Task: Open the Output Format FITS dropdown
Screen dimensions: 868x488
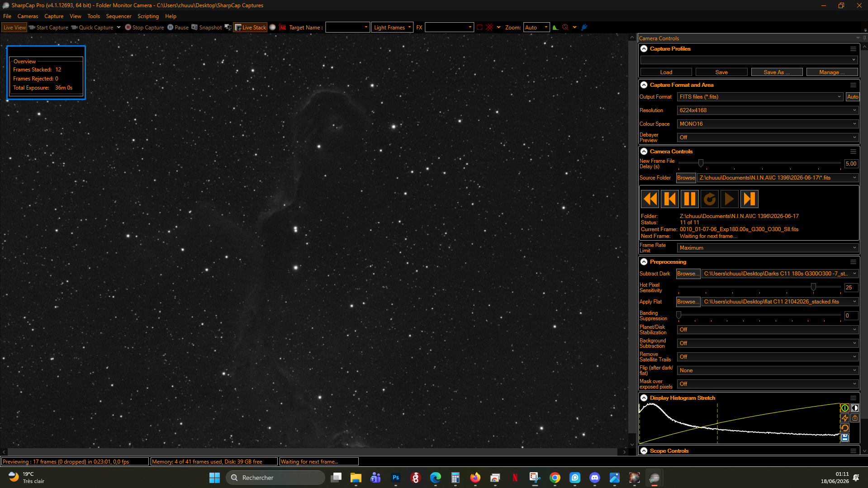Action: [760, 97]
